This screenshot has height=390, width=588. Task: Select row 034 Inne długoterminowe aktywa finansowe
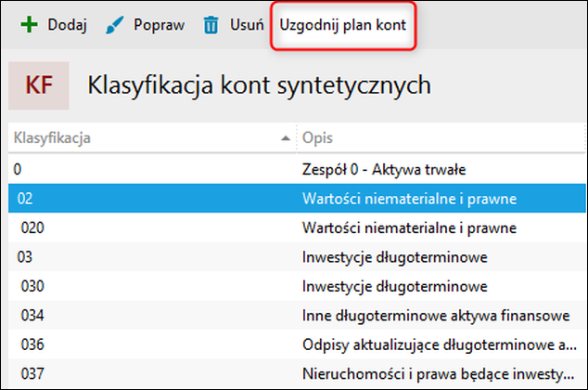click(x=297, y=316)
